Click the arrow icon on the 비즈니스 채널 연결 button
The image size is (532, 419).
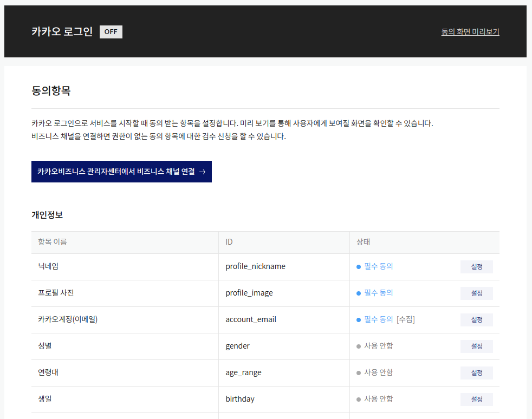click(x=202, y=172)
